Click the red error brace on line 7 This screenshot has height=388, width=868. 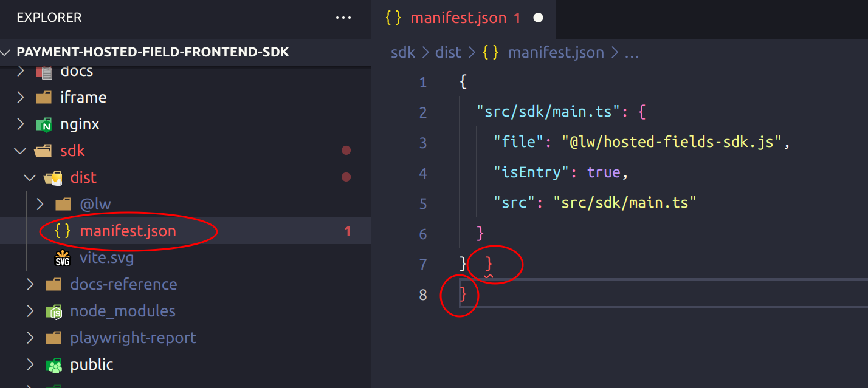[x=489, y=265]
